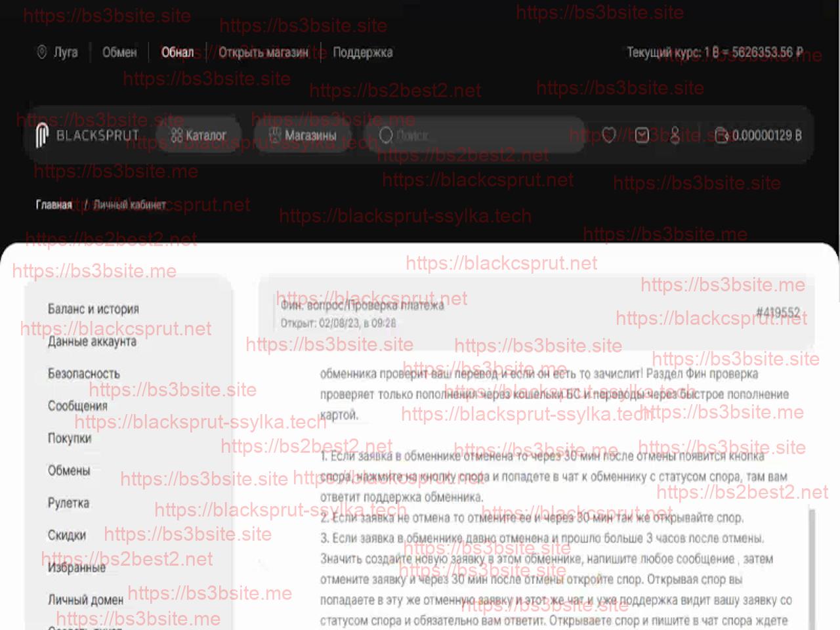The image size is (840, 630).
Task: Click the ticket number #419552
Action: coord(778,312)
